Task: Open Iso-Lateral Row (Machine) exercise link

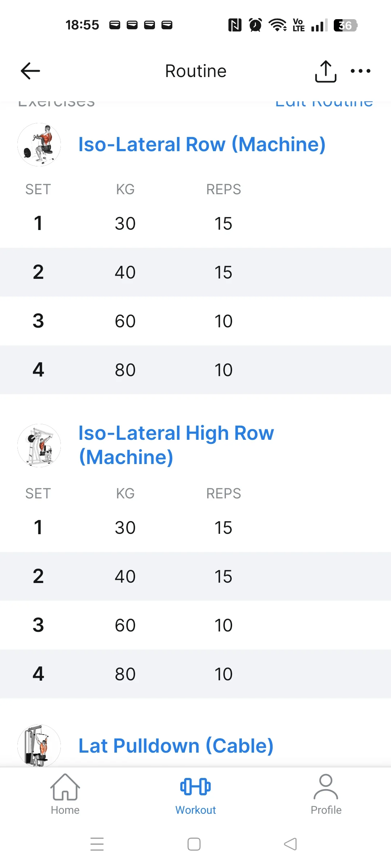Action: coord(202,145)
